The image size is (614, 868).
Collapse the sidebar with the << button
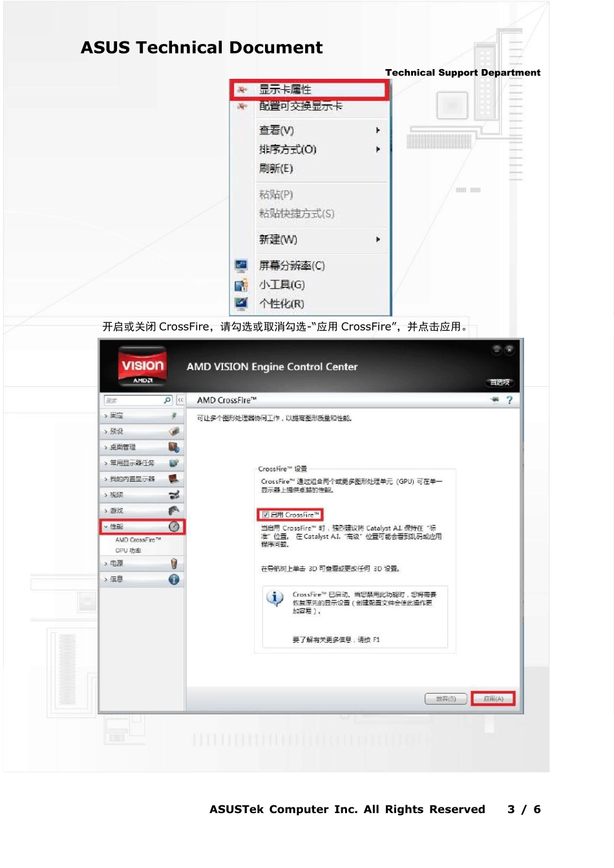click(180, 400)
